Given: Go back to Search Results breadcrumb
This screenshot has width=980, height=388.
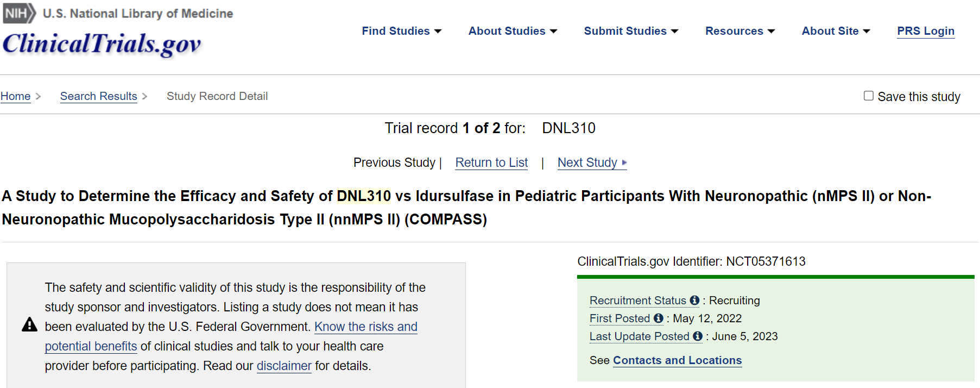Looking at the screenshot, I should pos(98,96).
